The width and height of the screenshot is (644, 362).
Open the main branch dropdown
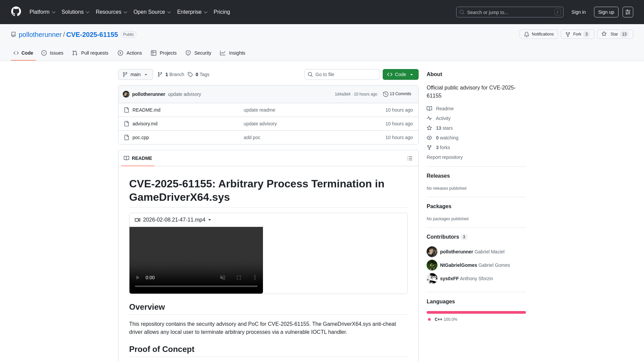pos(135,74)
